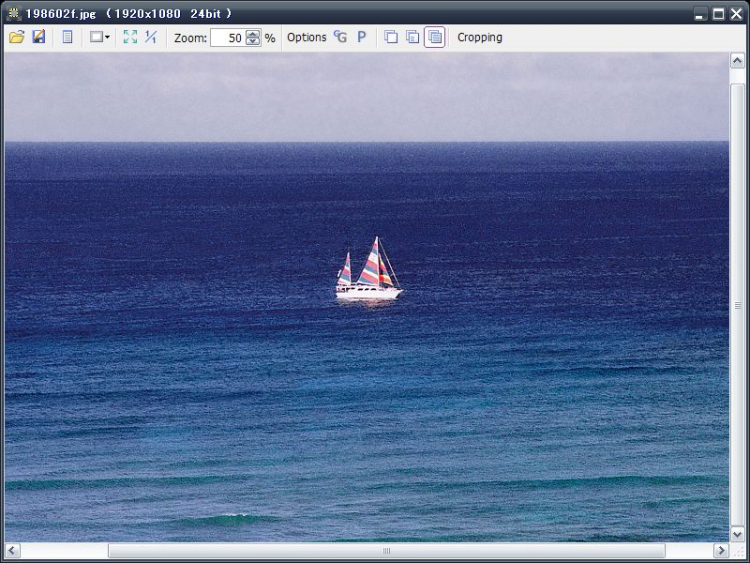Select the first overlapping-windows mode icon
The height and width of the screenshot is (563, 750).
click(x=391, y=37)
